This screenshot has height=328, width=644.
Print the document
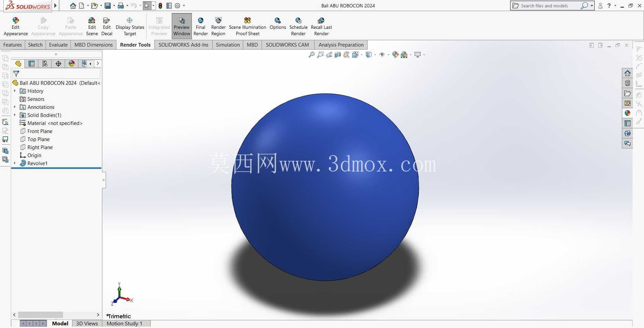click(121, 6)
